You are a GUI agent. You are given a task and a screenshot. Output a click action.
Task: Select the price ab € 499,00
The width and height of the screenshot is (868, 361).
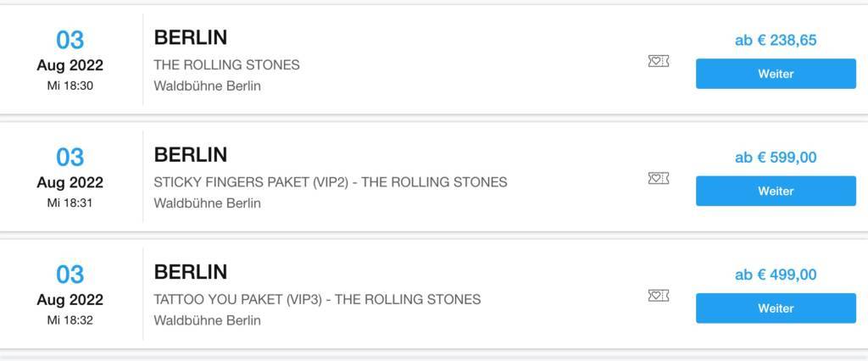(x=776, y=275)
